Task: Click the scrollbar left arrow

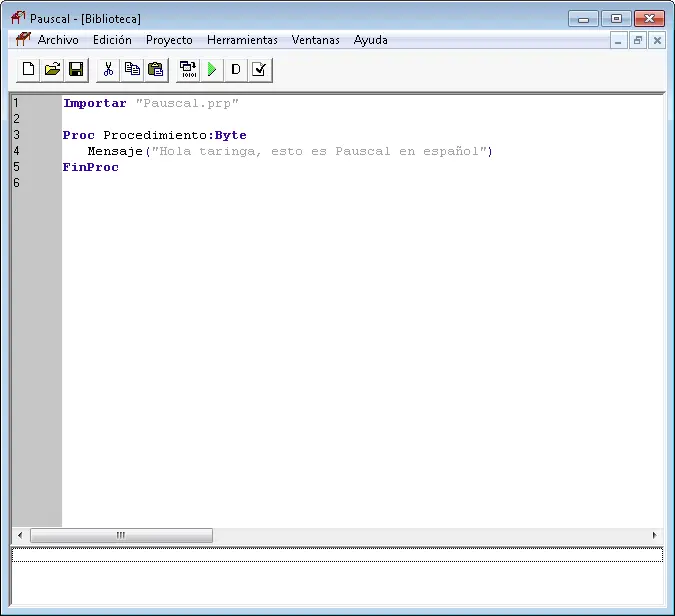Action: 20,535
